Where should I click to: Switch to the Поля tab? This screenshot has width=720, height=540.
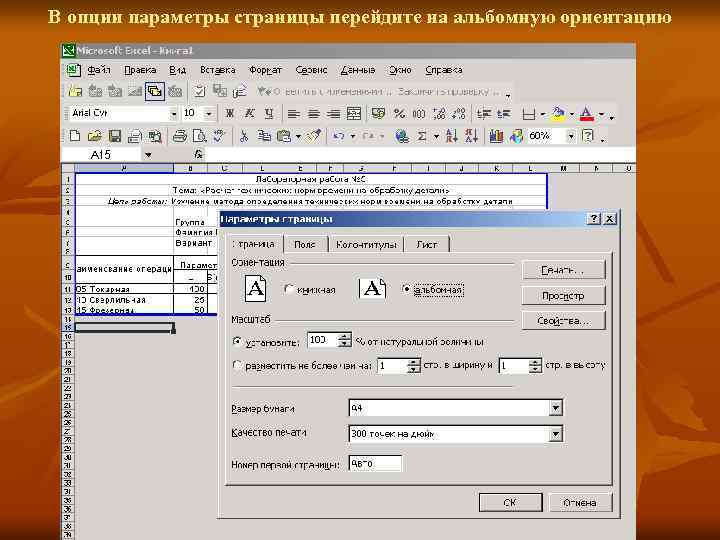pyautogui.click(x=305, y=244)
